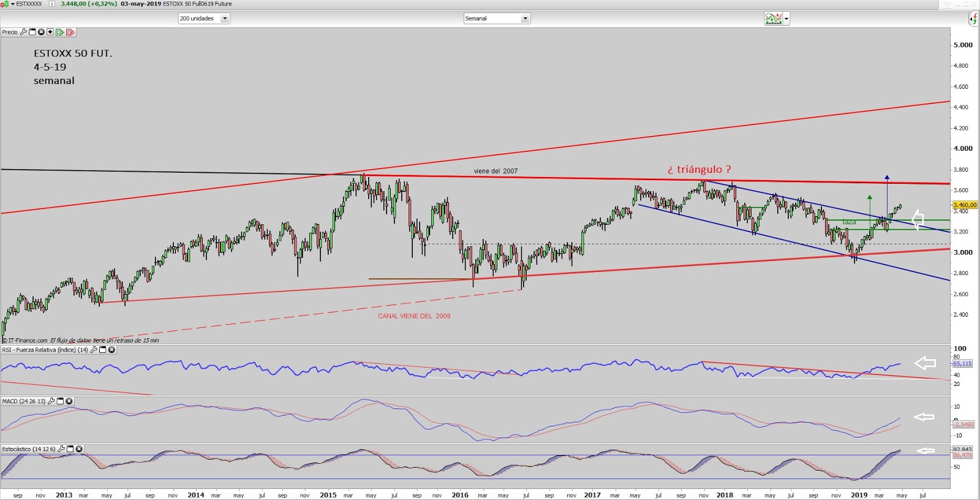
Task: Click the 5.000 price axis label
Action: (x=963, y=45)
